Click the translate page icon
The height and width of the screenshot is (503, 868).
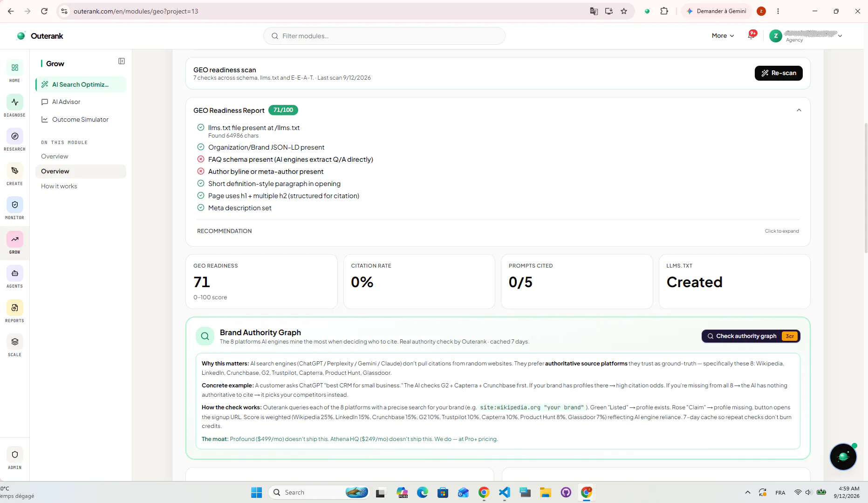pos(594,11)
